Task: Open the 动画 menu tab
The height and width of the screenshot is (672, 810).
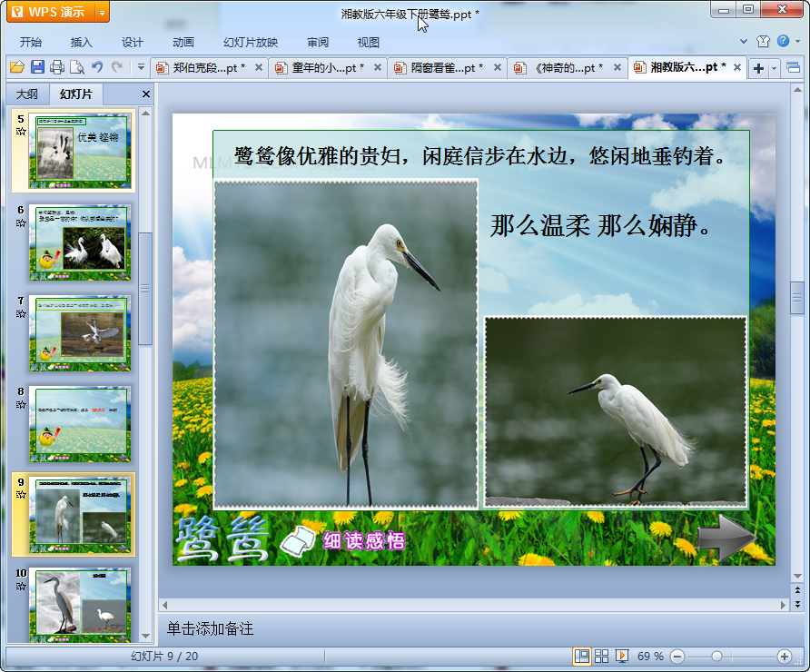Action: [183, 43]
